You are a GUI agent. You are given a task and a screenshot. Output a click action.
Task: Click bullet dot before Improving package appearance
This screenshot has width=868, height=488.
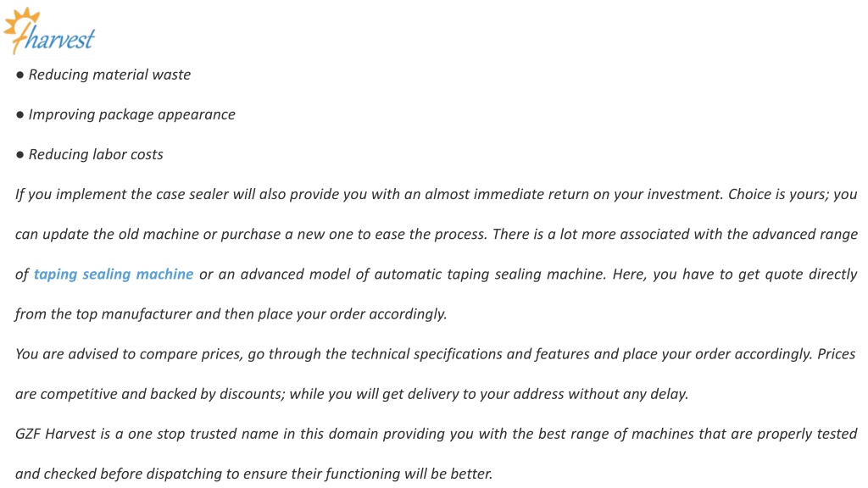pos(20,114)
